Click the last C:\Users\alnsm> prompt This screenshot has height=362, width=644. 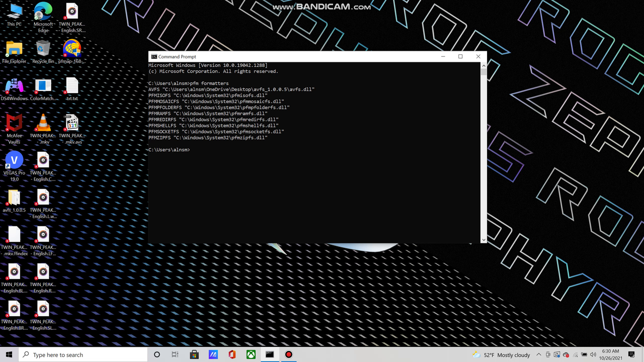[169, 150]
